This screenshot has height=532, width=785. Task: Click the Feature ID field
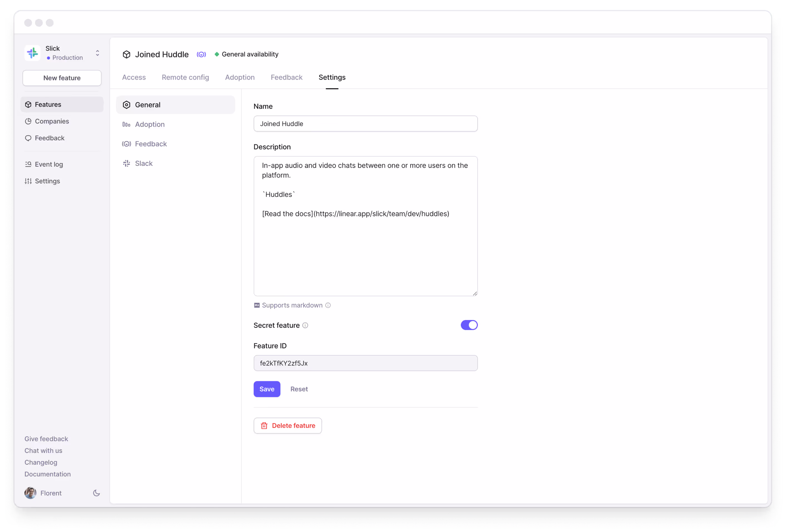click(366, 363)
